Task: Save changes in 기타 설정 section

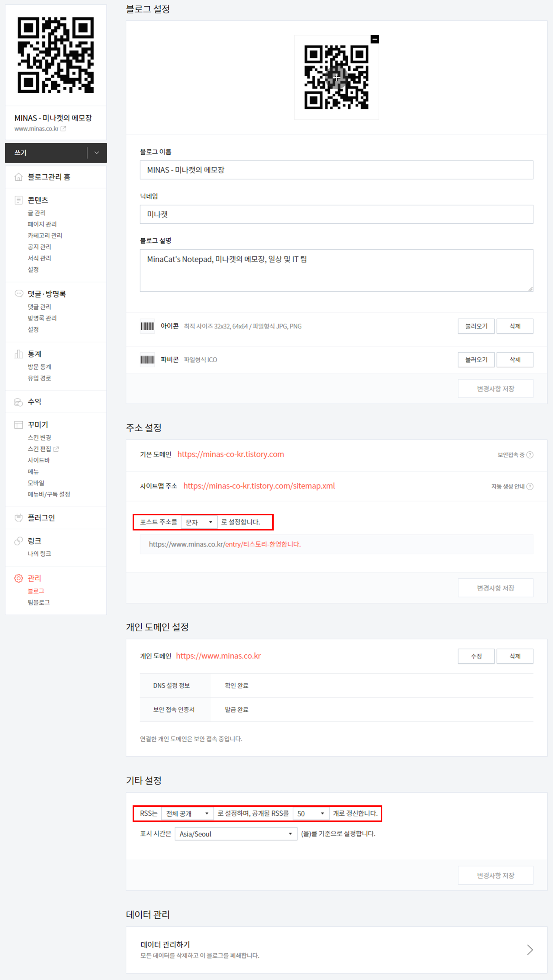Action: coord(496,875)
